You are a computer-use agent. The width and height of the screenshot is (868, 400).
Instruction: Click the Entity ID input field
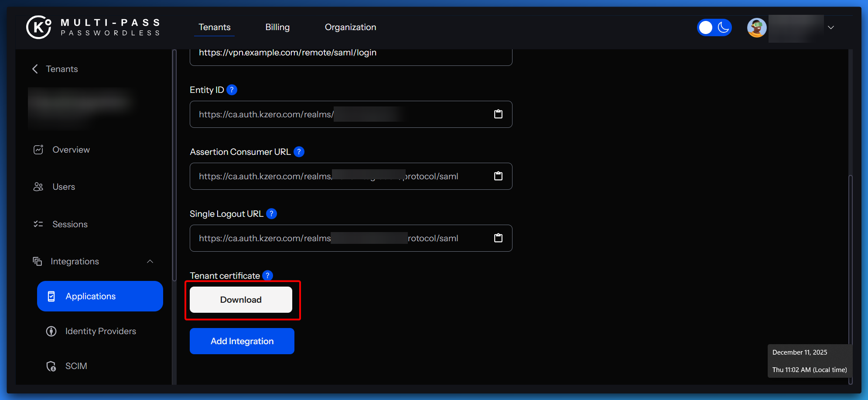[x=340, y=114]
